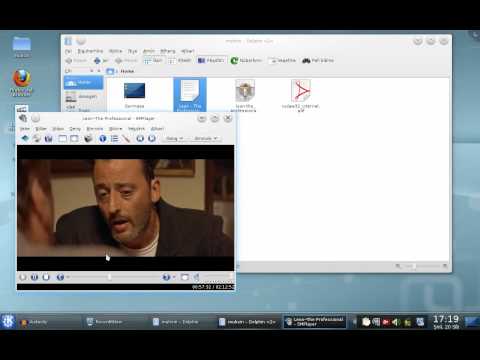This screenshot has width=480, height=360.
Task: Click Home in Dolphin's breadcrumb bar
Action: (x=127, y=71)
